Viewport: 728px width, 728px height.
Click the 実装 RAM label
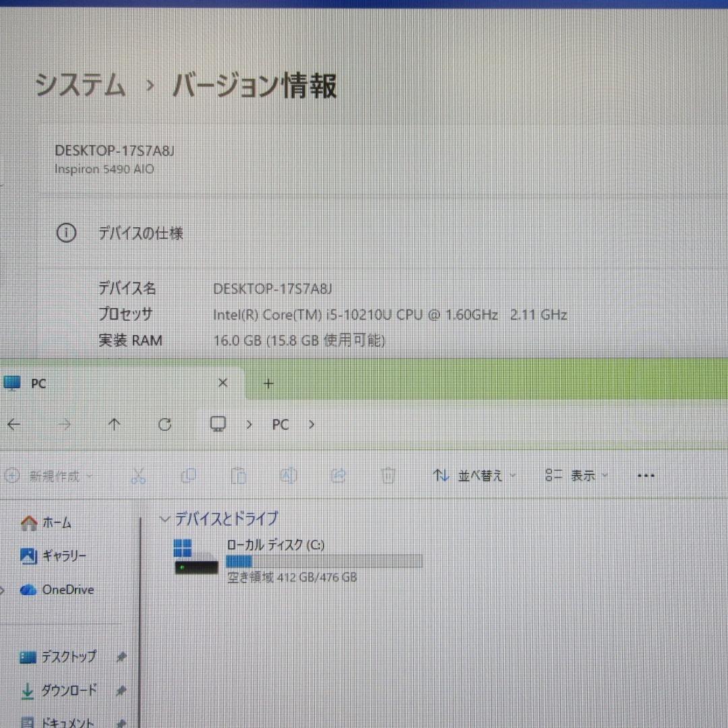(x=131, y=340)
